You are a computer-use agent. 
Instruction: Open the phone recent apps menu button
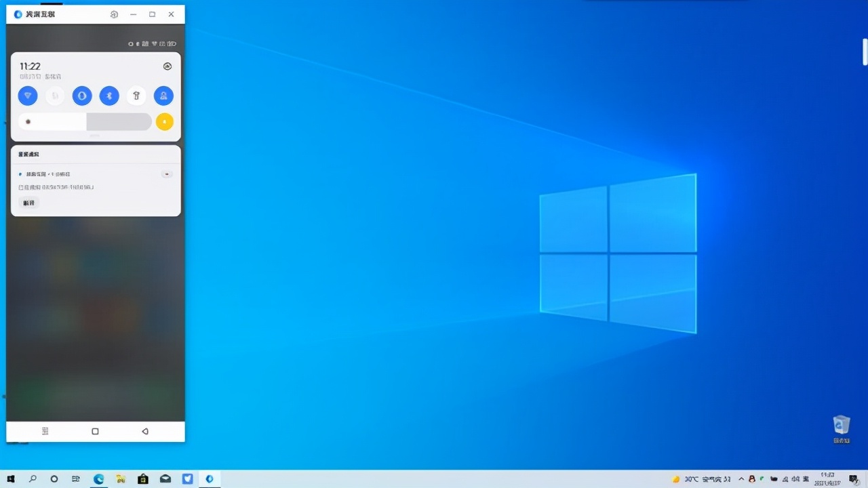pos(45,431)
